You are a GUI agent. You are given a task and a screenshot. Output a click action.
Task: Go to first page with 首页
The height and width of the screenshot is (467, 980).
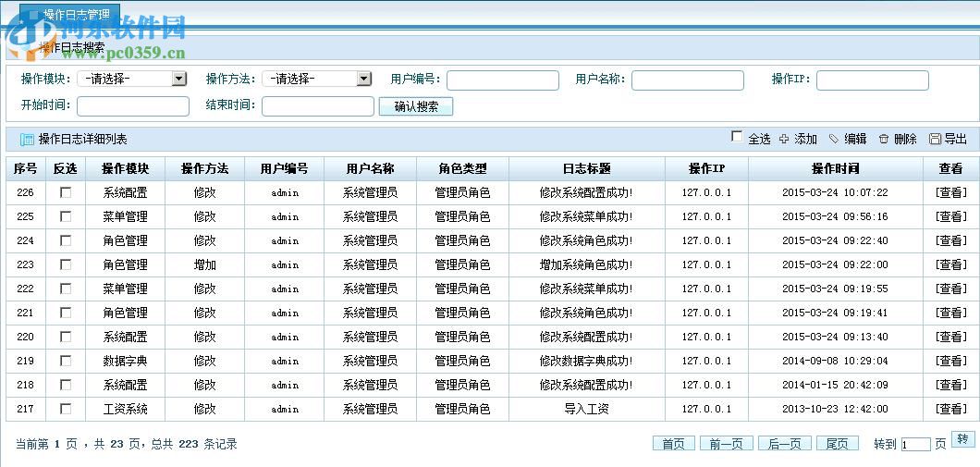(x=674, y=444)
